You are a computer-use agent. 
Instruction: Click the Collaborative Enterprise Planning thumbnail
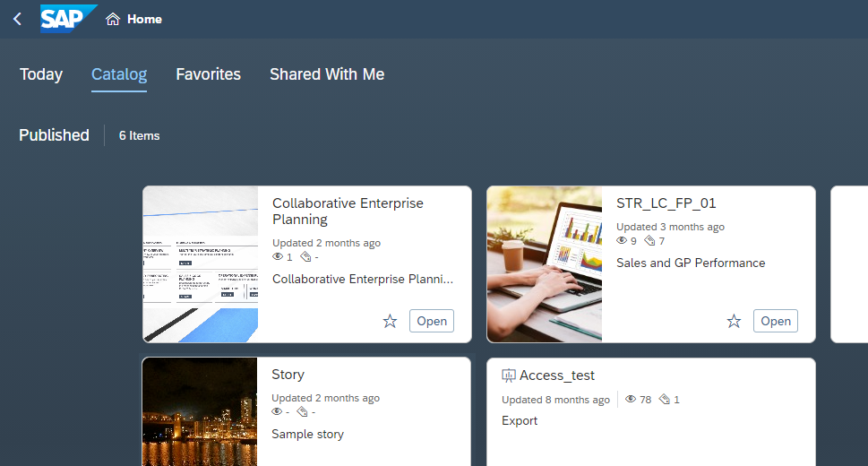click(x=201, y=264)
